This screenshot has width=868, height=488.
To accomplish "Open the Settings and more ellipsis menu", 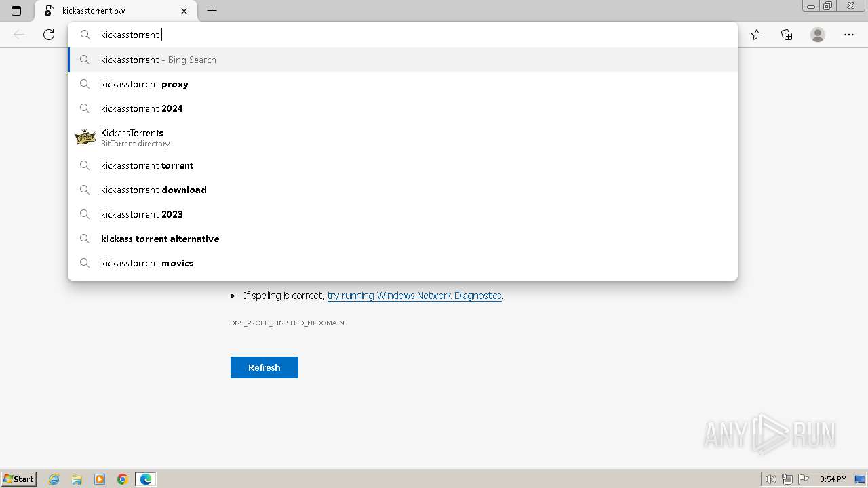I will tap(849, 35).
